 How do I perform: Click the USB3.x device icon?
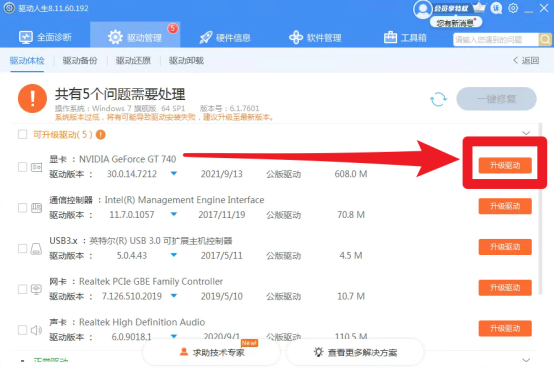[x=36, y=249]
